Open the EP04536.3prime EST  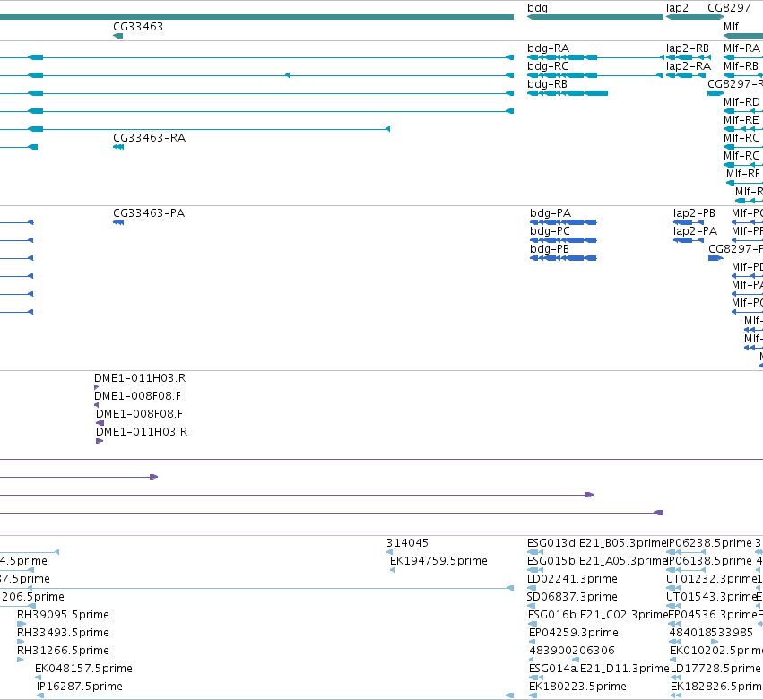(674, 624)
